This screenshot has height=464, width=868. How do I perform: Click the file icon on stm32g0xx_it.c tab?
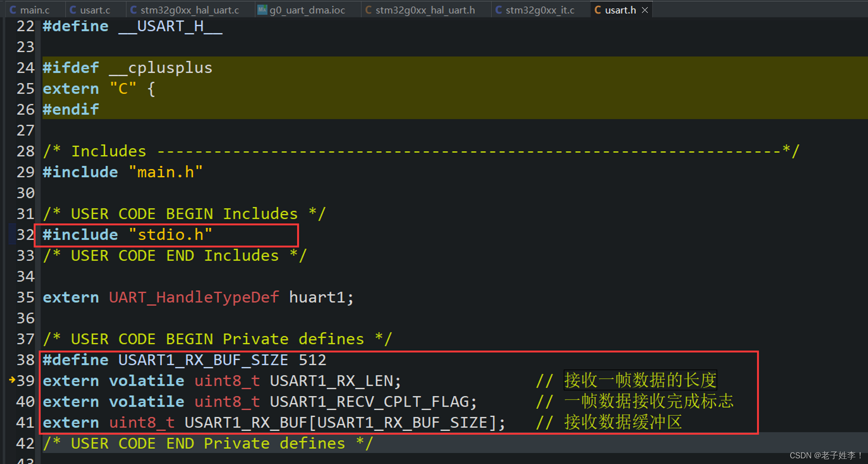pos(499,10)
